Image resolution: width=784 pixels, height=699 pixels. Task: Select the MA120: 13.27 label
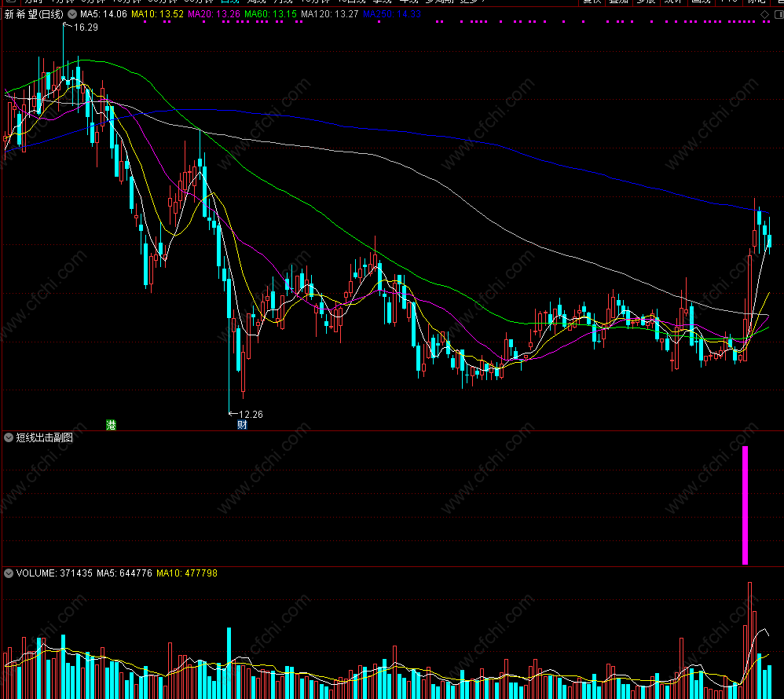tap(329, 14)
